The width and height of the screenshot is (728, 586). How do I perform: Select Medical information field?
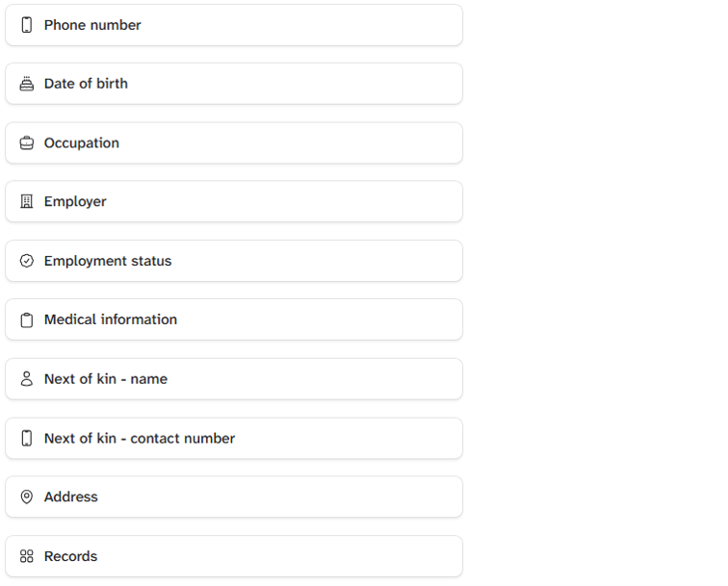coord(234,319)
